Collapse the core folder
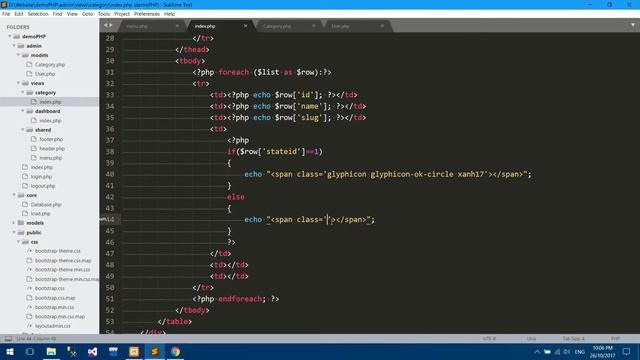This screenshot has width=640, height=360. click(14, 195)
